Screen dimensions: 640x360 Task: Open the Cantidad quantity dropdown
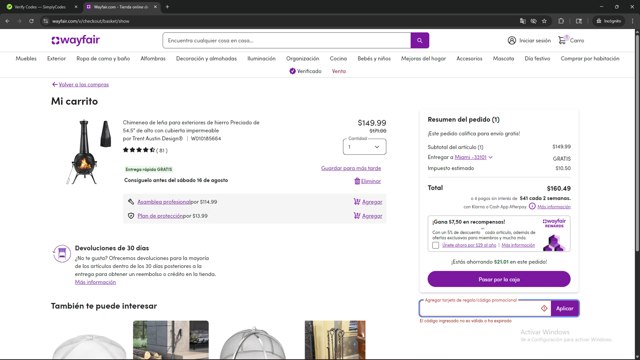pos(364,147)
